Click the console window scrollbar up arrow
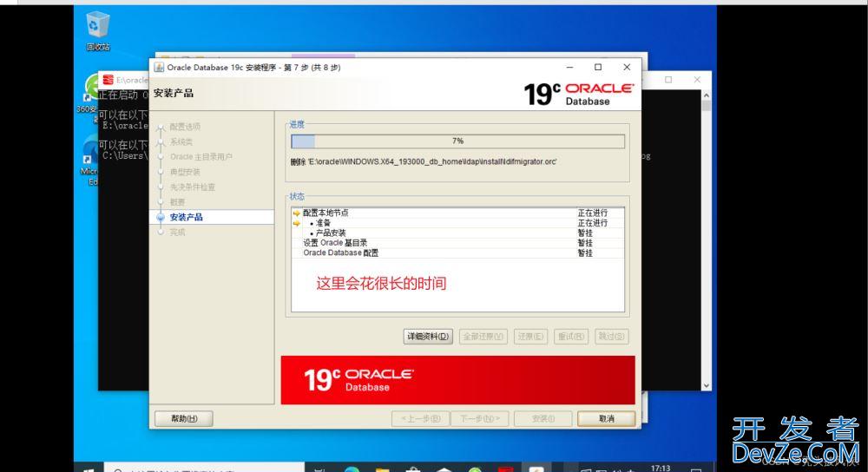Screen dimensions: 868x472 (x=707, y=95)
